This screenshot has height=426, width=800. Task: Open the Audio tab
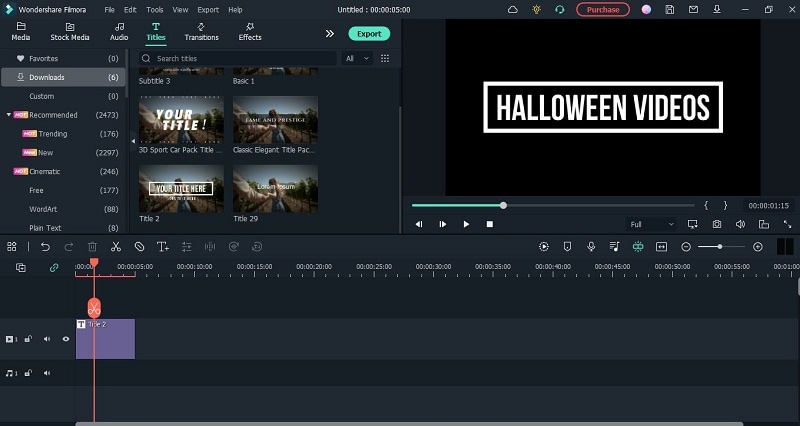coord(119,32)
